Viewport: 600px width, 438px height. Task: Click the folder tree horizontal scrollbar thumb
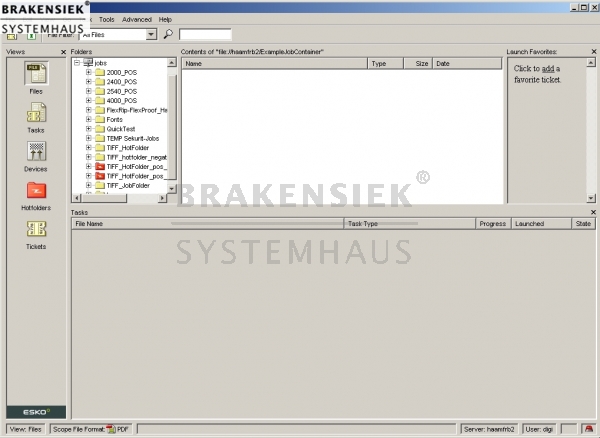coord(104,198)
